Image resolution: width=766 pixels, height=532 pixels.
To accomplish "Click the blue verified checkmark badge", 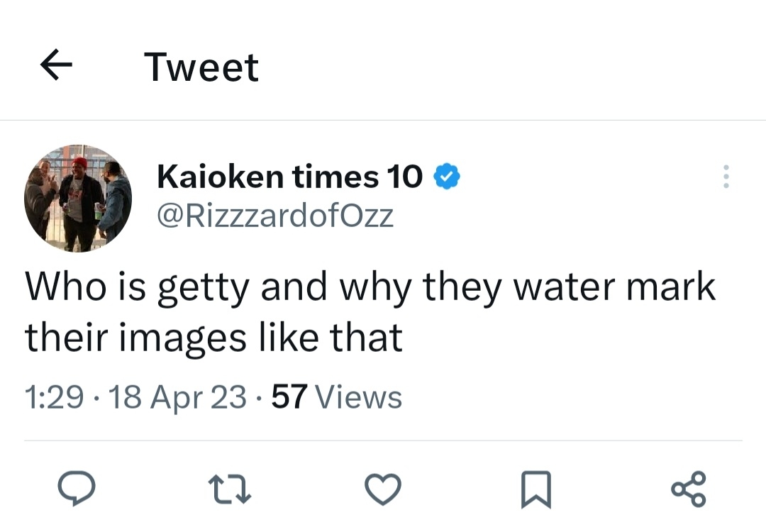I will (447, 176).
